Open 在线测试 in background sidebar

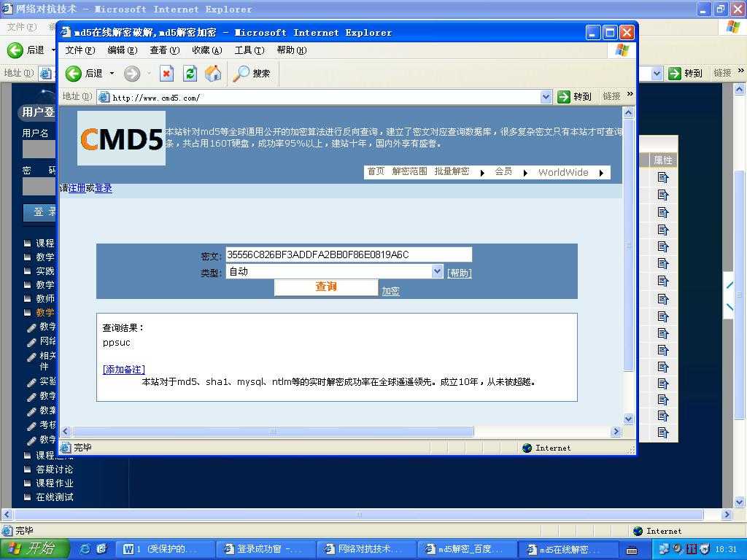(x=54, y=497)
